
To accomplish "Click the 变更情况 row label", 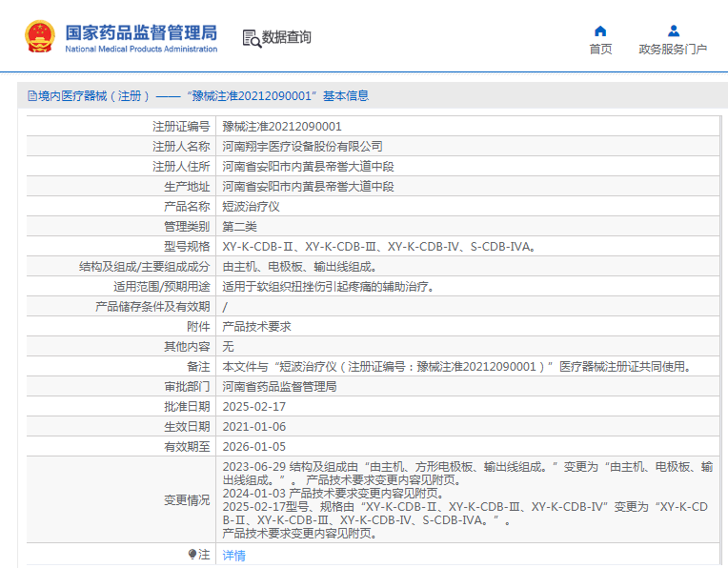I will pyautogui.click(x=187, y=499).
